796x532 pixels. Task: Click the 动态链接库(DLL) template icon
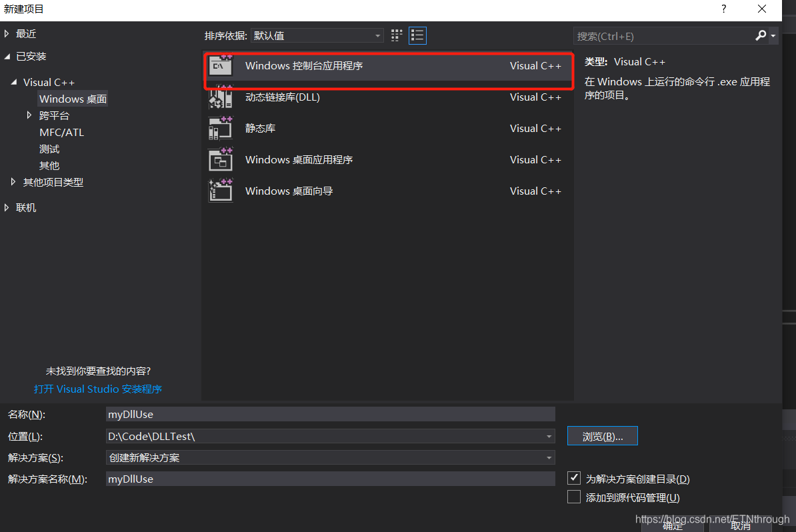tap(221, 97)
